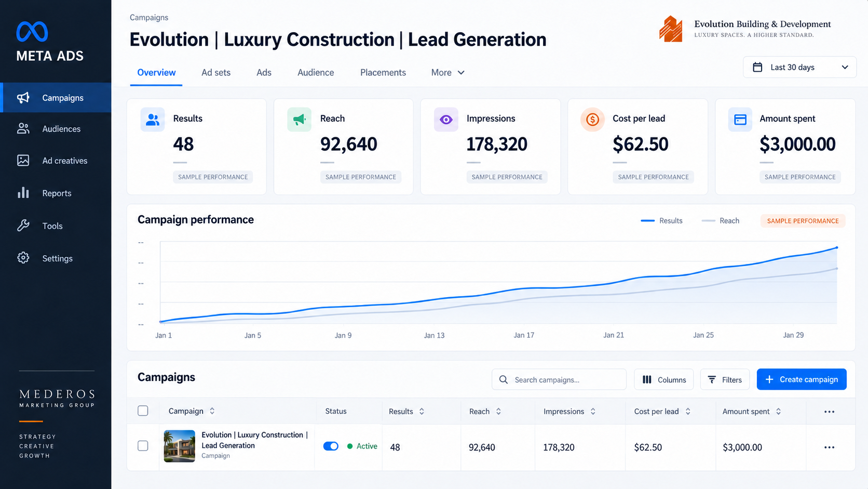
Task: Click the Ad creatives image icon
Action: point(23,161)
